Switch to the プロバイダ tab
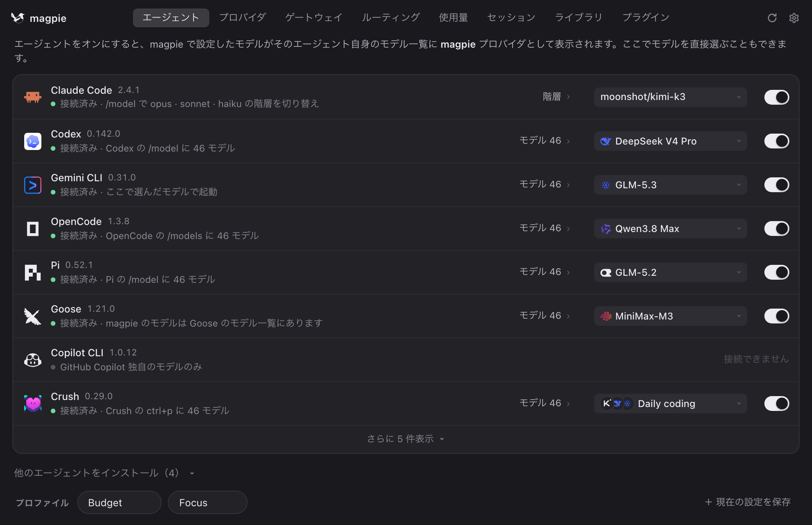Viewport: 812px width, 525px height. click(x=242, y=18)
